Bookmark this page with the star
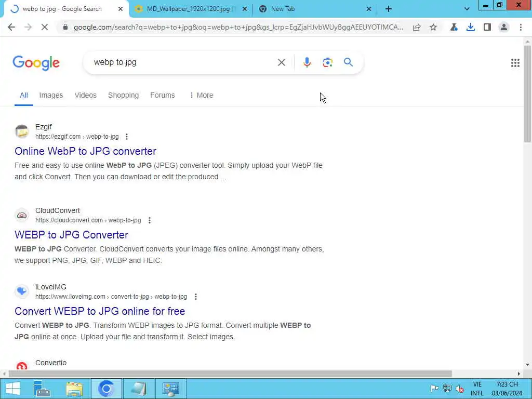 [x=433, y=27]
